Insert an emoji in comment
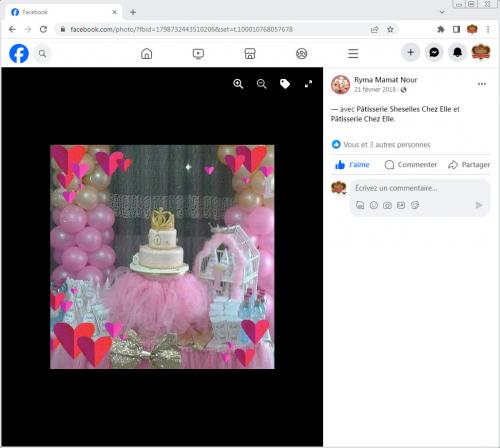Screen dimensions: 500x448 coord(374,205)
